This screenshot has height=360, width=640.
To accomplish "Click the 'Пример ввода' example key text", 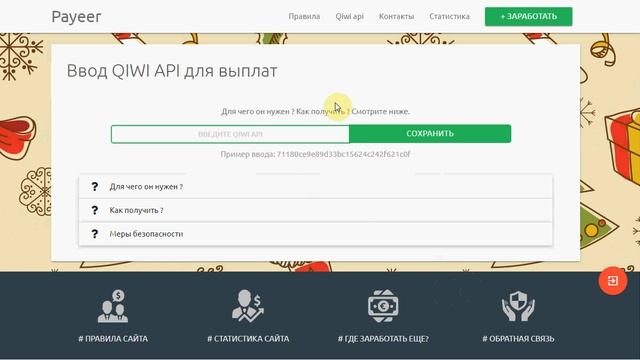I will 315,154.
